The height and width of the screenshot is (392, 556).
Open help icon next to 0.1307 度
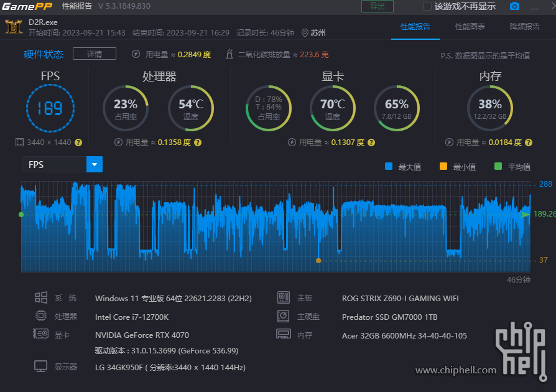371,142
